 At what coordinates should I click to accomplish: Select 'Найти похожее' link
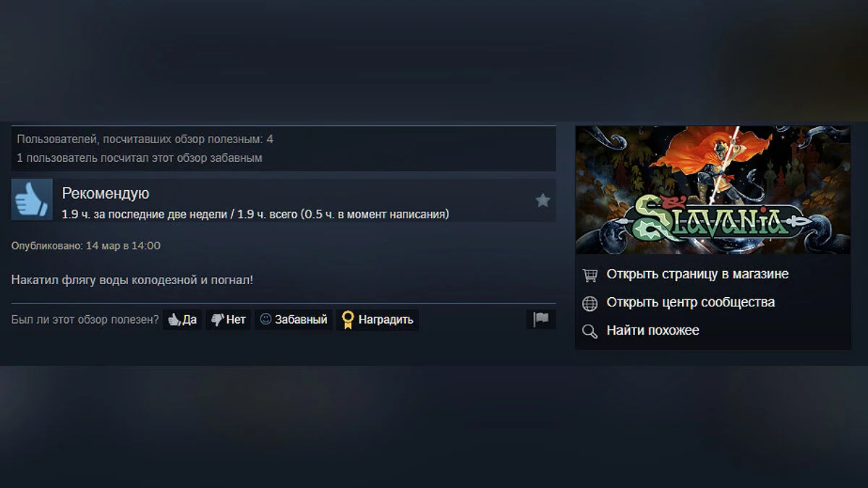[x=653, y=330]
